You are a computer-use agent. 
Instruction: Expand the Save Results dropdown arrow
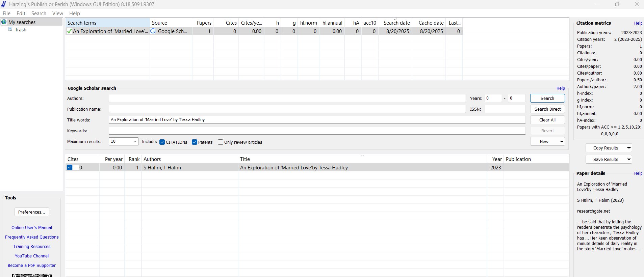click(628, 159)
